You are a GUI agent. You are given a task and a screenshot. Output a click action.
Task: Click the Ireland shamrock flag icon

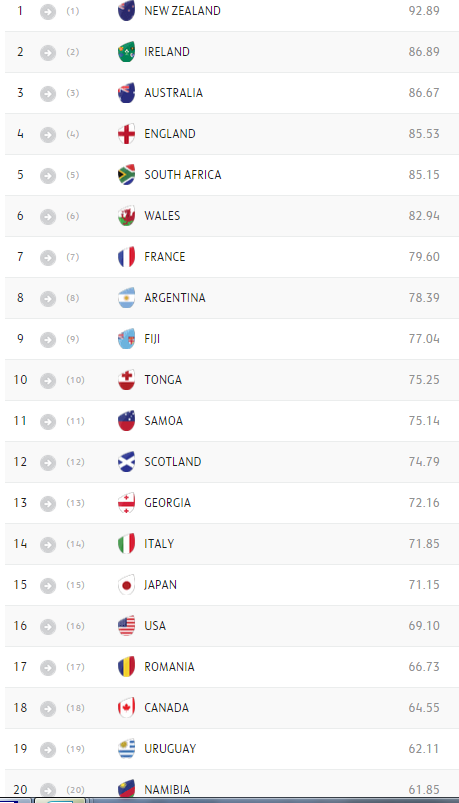pos(127,52)
